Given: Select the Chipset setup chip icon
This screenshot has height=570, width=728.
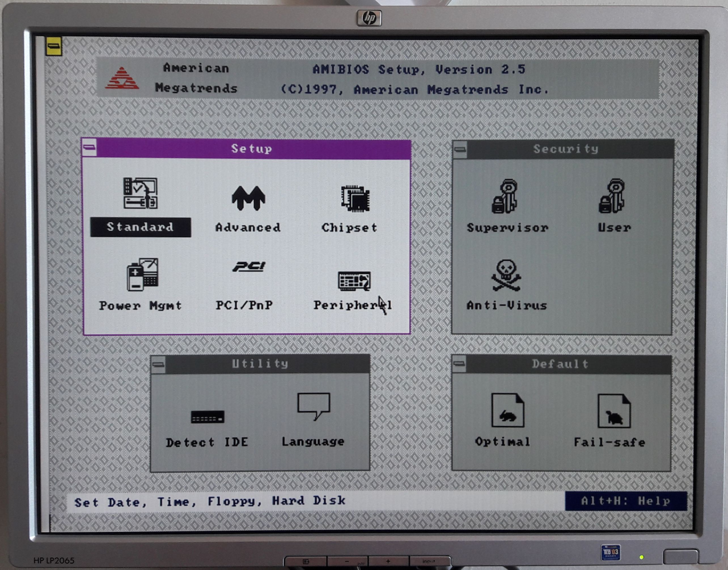Looking at the screenshot, I should click(355, 199).
